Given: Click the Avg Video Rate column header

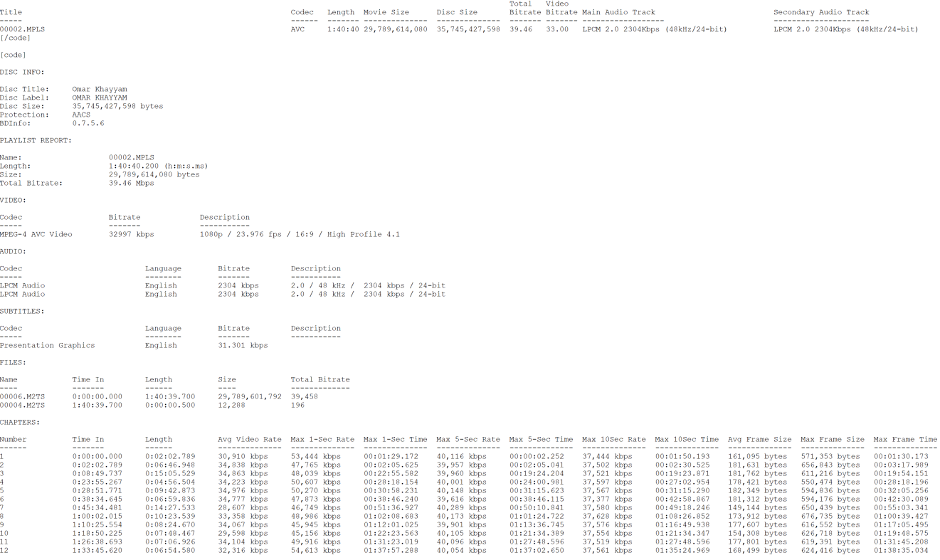Looking at the screenshot, I should point(250,439).
